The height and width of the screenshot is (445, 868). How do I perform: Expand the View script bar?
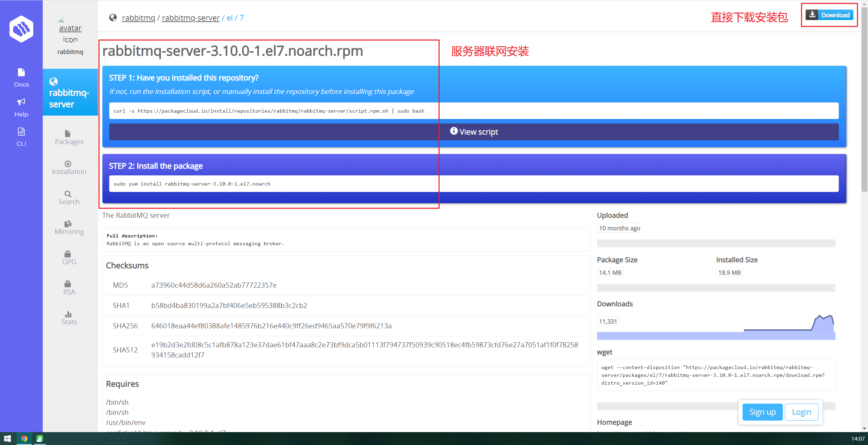point(474,132)
